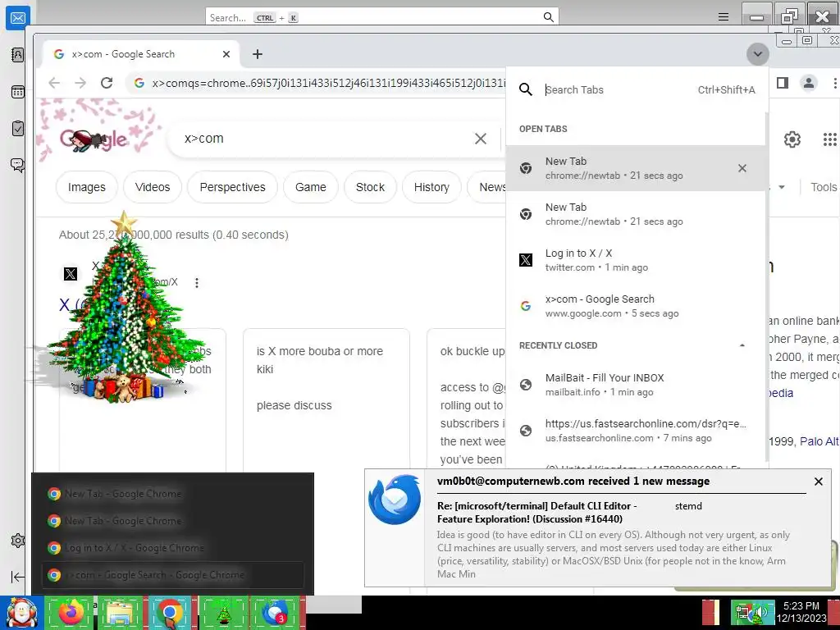The image size is (840, 630).
Task: Open three-dot menu beside X search result
Action: tap(197, 283)
